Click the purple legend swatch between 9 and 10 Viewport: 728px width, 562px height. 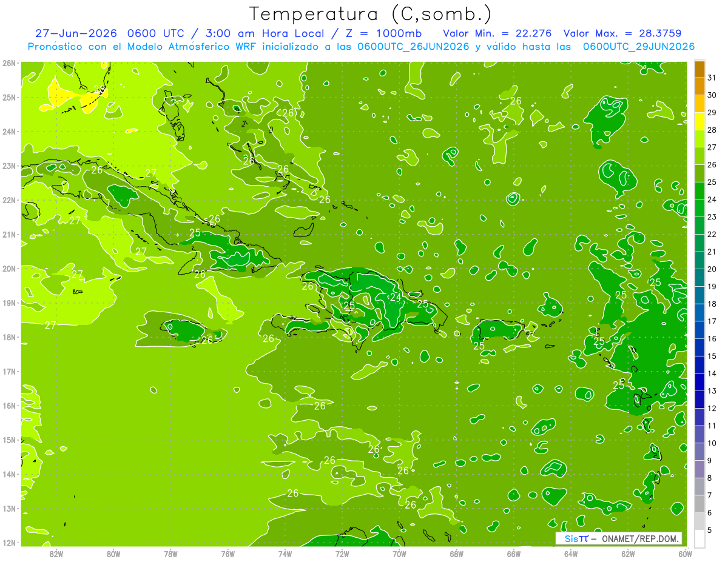[x=699, y=452]
